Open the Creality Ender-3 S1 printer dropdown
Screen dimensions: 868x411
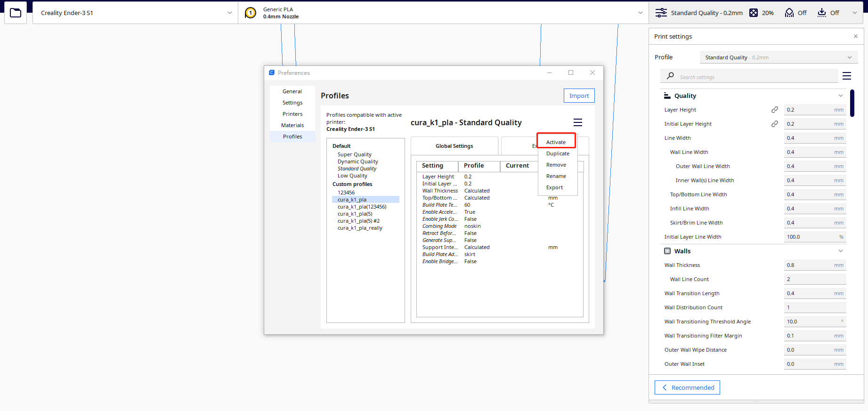point(135,13)
